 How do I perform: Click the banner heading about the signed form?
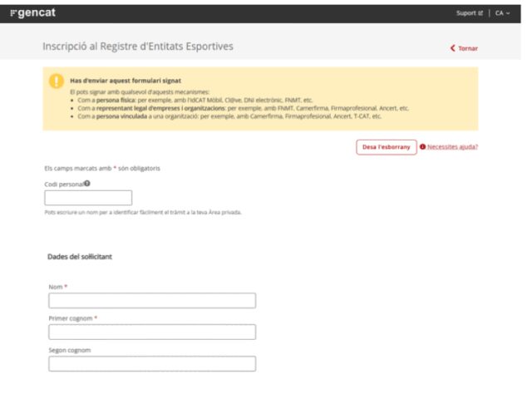click(x=126, y=81)
